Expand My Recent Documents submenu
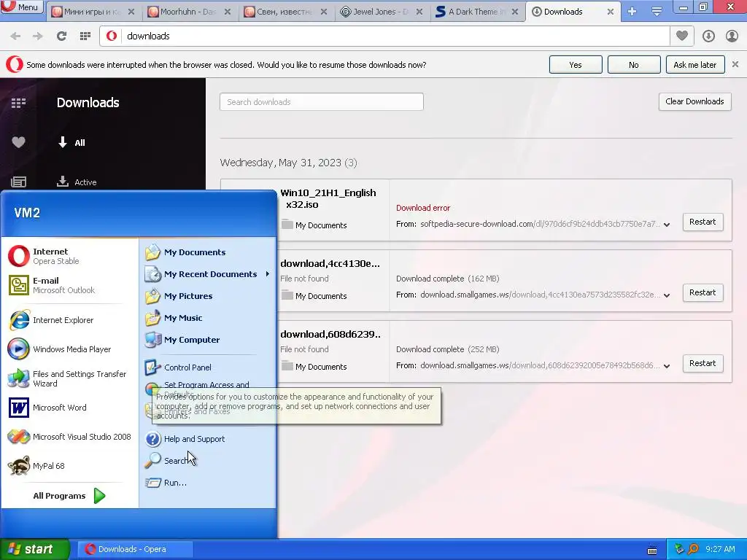The image size is (747, 560). pyautogui.click(x=208, y=274)
